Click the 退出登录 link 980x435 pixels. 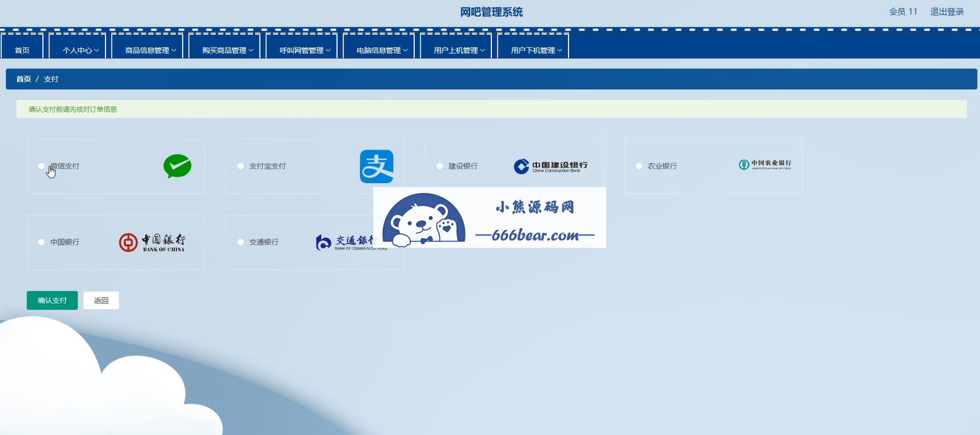[x=947, y=12]
